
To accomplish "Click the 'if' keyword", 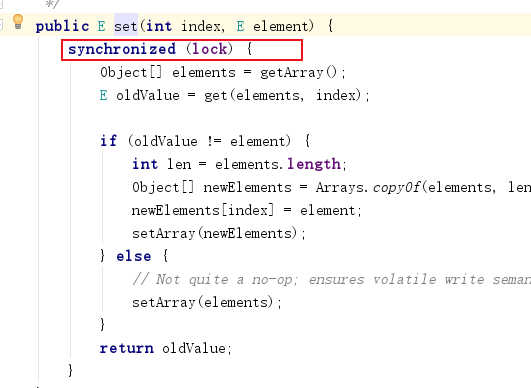I will pyautogui.click(x=108, y=141).
